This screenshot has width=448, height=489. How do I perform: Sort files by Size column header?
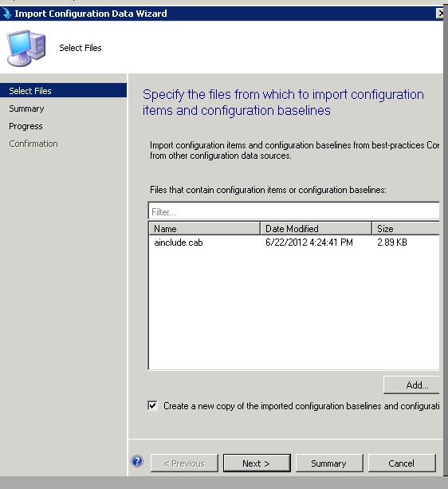click(x=406, y=229)
